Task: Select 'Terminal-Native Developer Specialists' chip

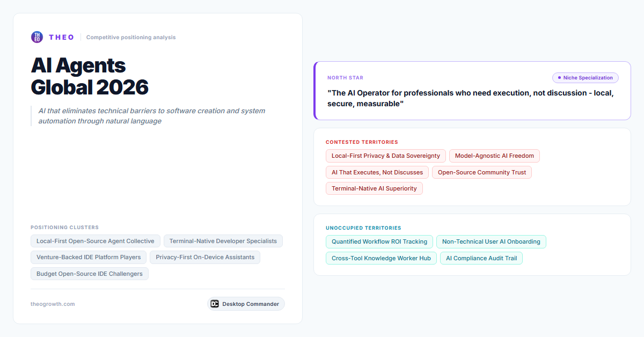Action: tap(223, 241)
